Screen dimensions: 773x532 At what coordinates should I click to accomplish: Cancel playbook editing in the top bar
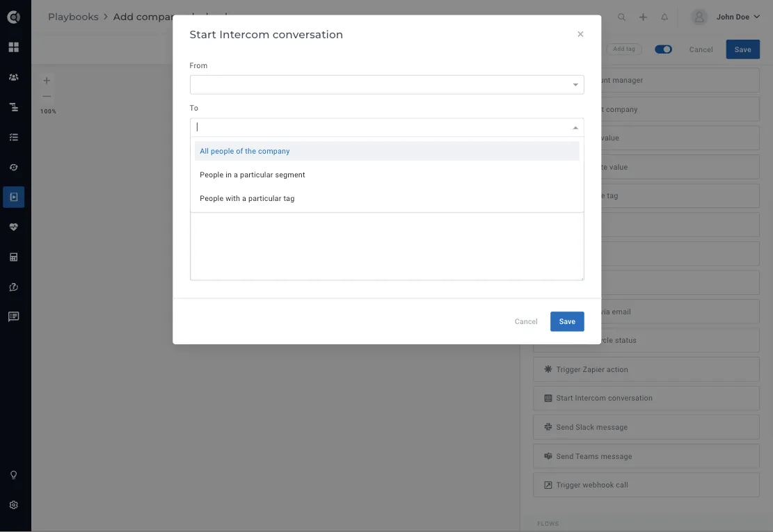tap(701, 49)
